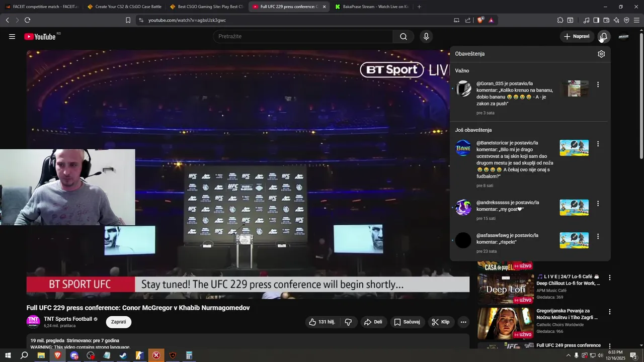
Task: Share this page from the address bar
Action: click(x=468, y=20)
